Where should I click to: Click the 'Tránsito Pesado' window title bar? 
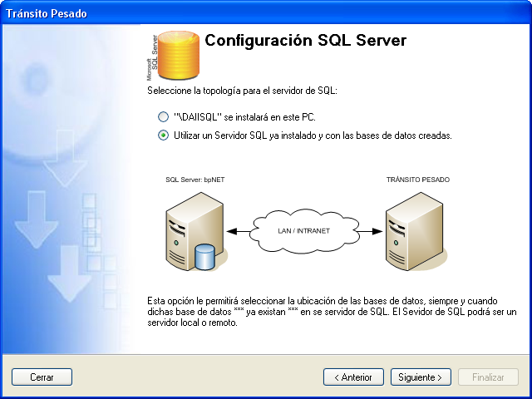point(266,13)
